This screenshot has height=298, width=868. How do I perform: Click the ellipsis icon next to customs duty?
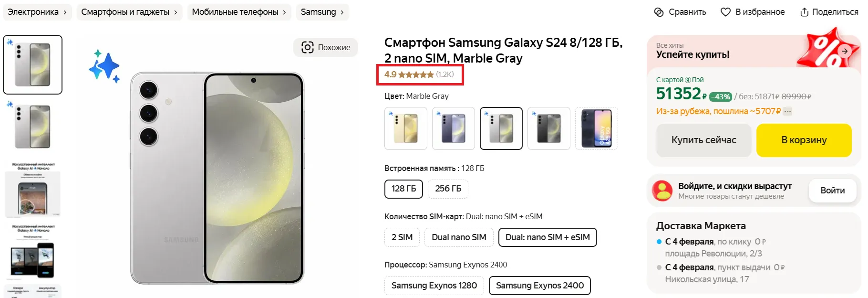[788, 111]
